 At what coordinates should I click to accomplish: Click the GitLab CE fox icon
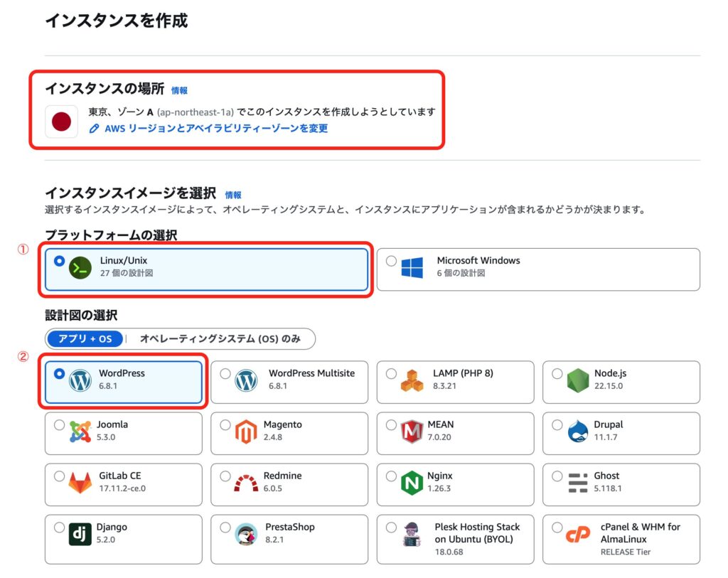pyautogui.click(x=80, y=483)
